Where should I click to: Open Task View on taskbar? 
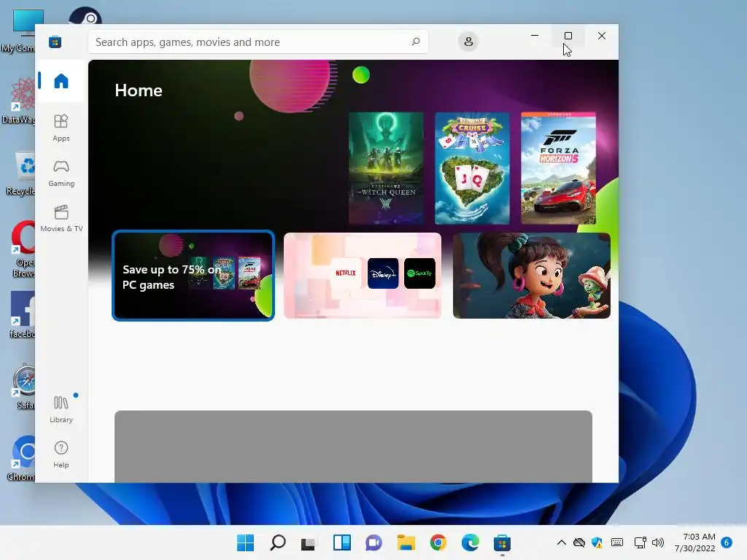pos(309,542)
